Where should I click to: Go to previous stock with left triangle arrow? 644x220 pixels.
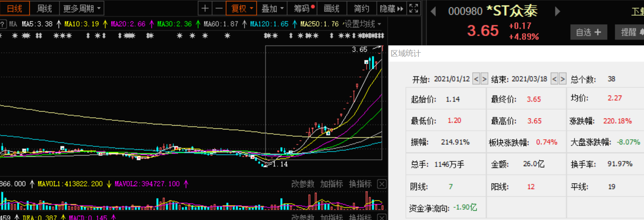(x=433, y=11)
